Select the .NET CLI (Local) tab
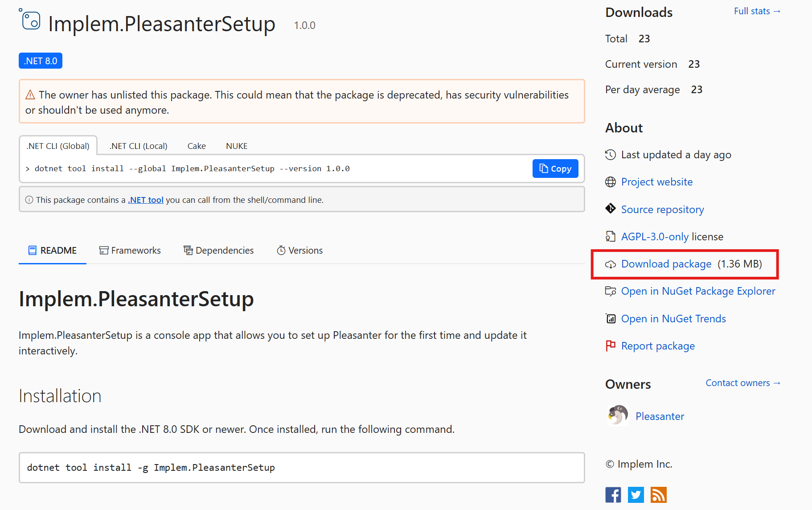Viewport: 812px width, 510px height. 139,146
